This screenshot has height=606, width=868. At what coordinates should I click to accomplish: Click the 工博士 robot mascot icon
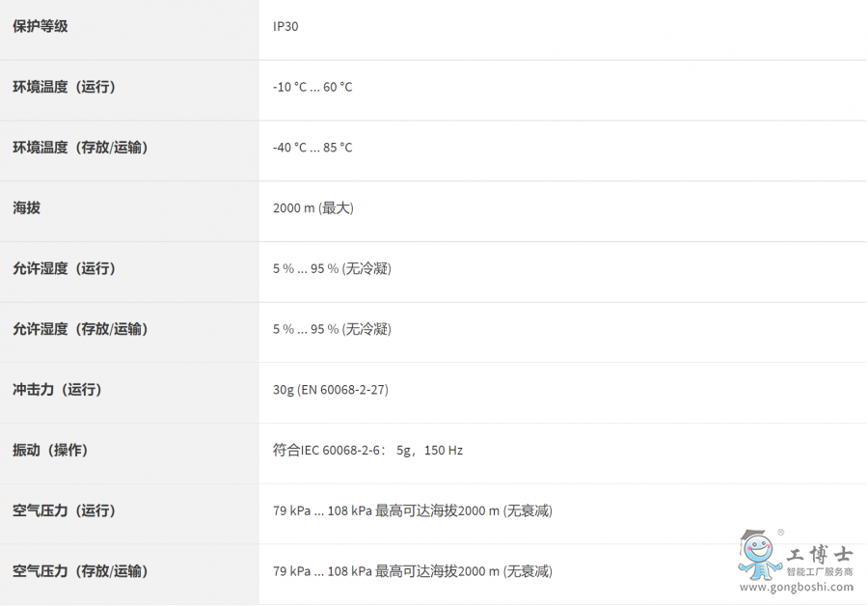pos(757,556)
